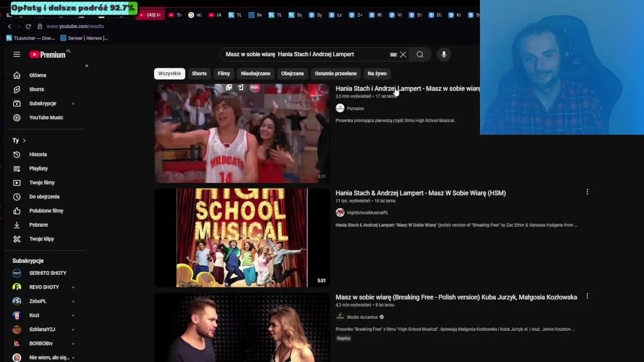The width and height of the screenshot is (644, 362).
Task: Open Do obejrzenia watch later list
Action: click(x=45, y=197)
